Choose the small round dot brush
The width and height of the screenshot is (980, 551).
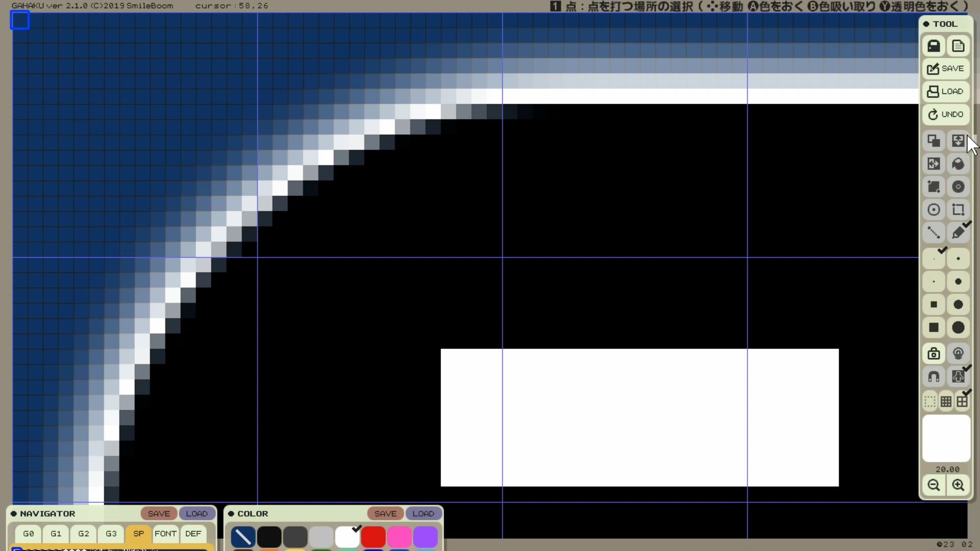(x=958, y=259)
